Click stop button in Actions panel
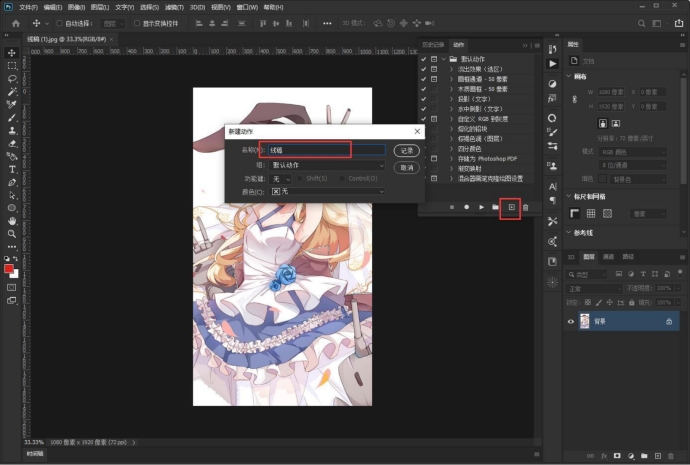690x465 pixels. click(x=451, y=207)
